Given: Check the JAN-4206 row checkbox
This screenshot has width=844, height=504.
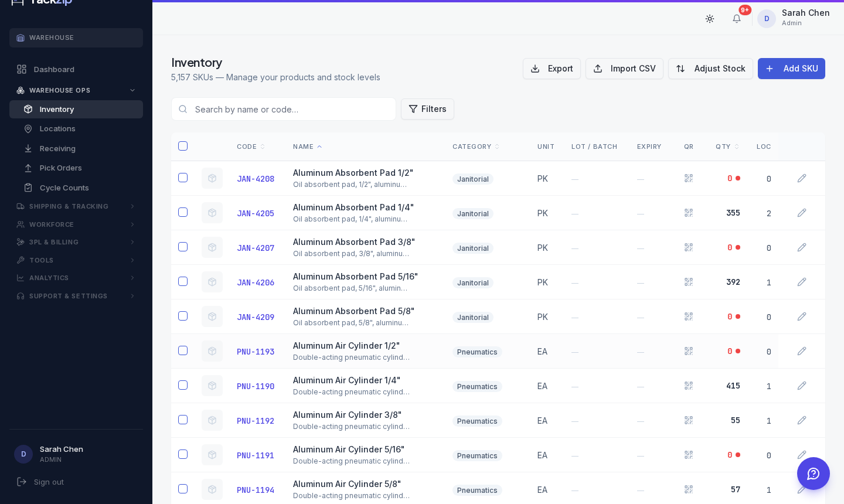Looking at the screenshot, I should click(183, 281).
